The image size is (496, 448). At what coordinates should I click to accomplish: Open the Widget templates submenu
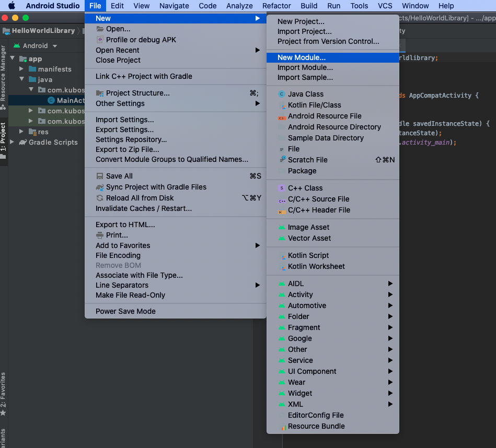pos(333,393)
